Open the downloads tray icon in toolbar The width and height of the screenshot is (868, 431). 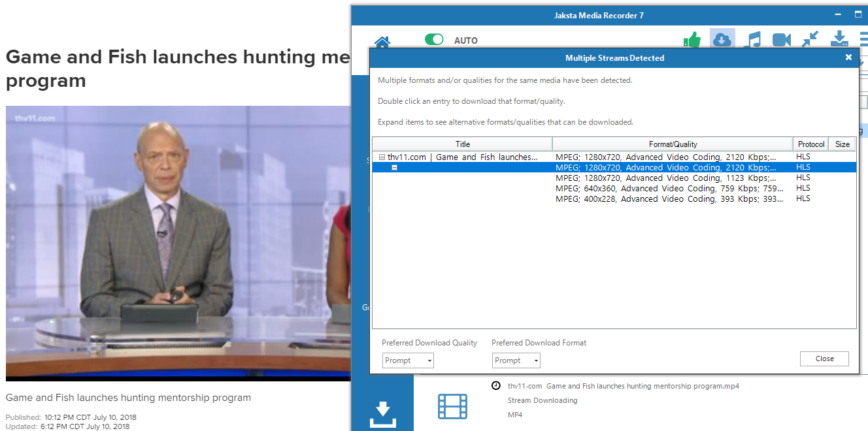(839, 39)
